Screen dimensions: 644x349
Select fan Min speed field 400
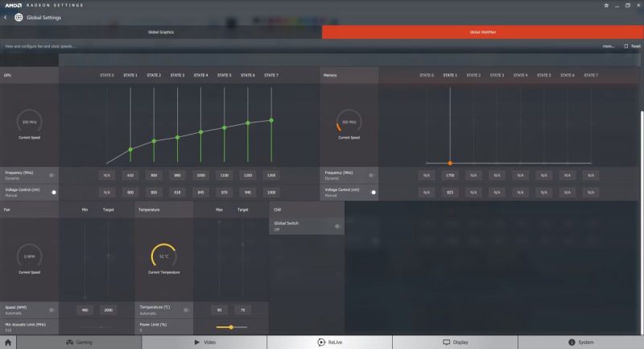click(85, 310)
